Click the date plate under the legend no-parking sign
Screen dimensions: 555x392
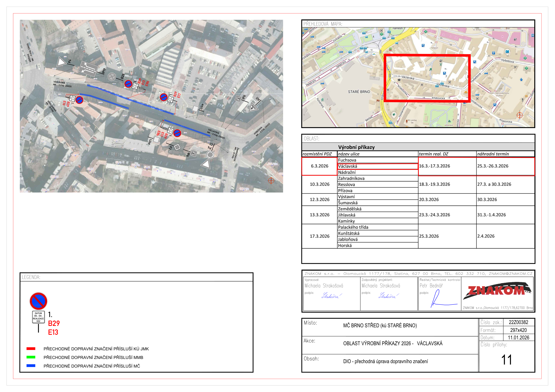[38, 317]
